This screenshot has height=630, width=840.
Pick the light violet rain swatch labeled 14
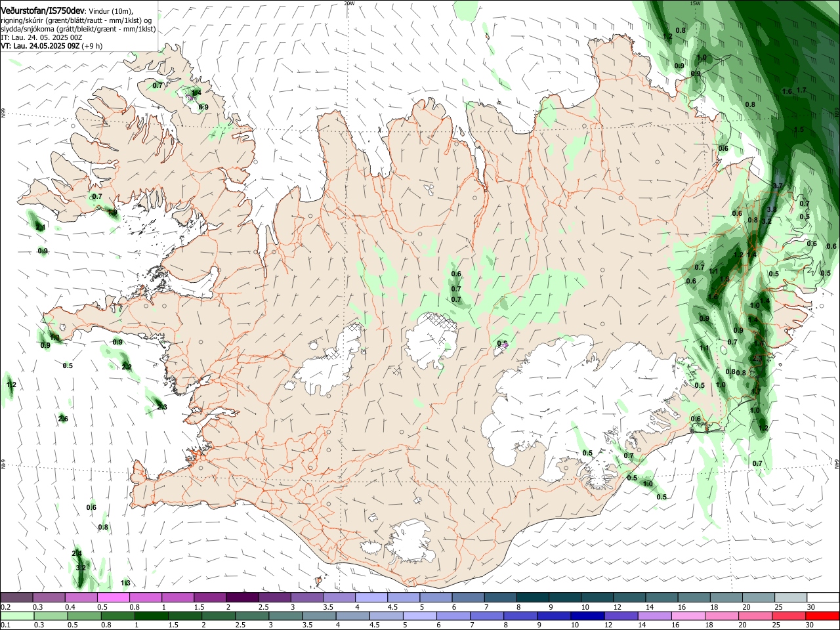[x=654, y=616]
